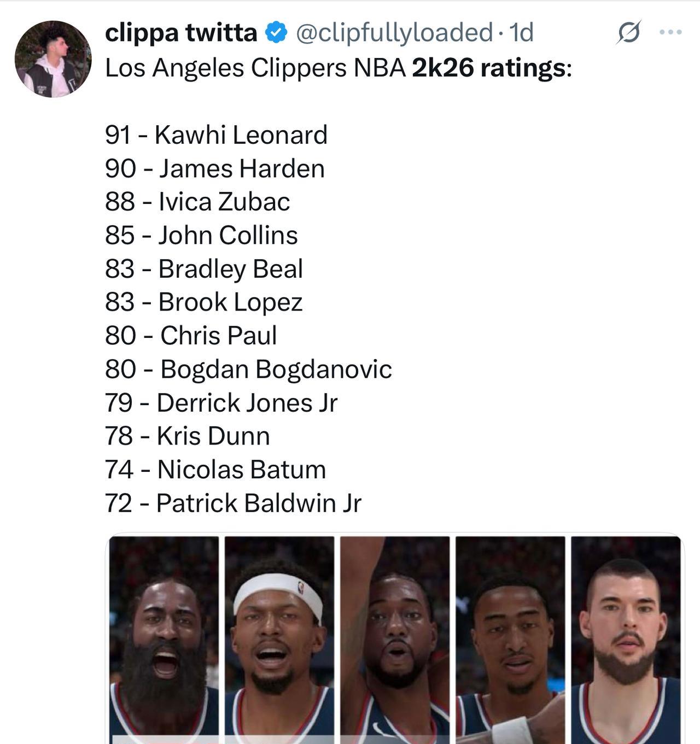Click the '91 - Kawhi Leonard' line
700x744 pixels.
(216, 135)
